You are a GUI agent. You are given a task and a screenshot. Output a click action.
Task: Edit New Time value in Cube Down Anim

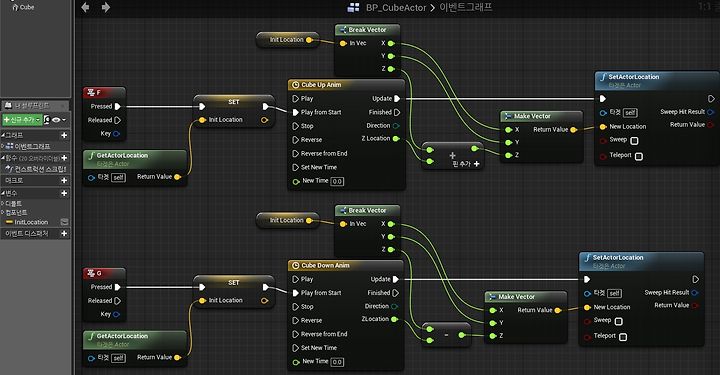(338, 362)
